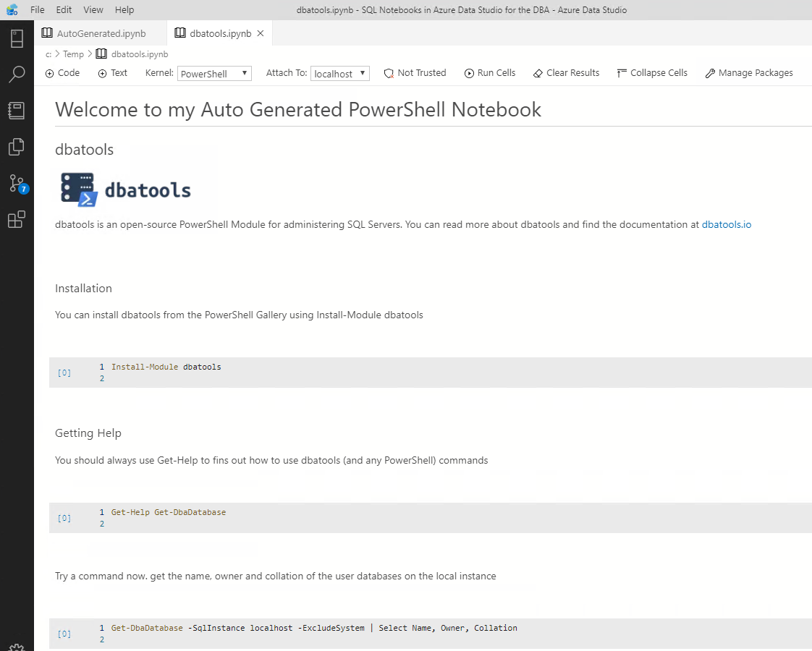Click into the Install-Module dbatools code line
The image size is (812, 651).
(x=166, y=367)
